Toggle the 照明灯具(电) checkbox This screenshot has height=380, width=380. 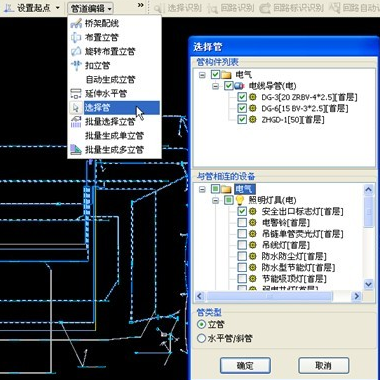click(x=229, y=200)
